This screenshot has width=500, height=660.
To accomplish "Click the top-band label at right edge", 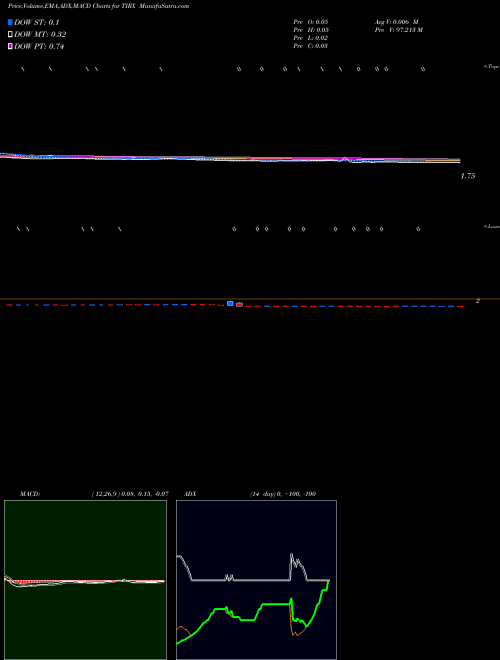I will tap(492, 67).
